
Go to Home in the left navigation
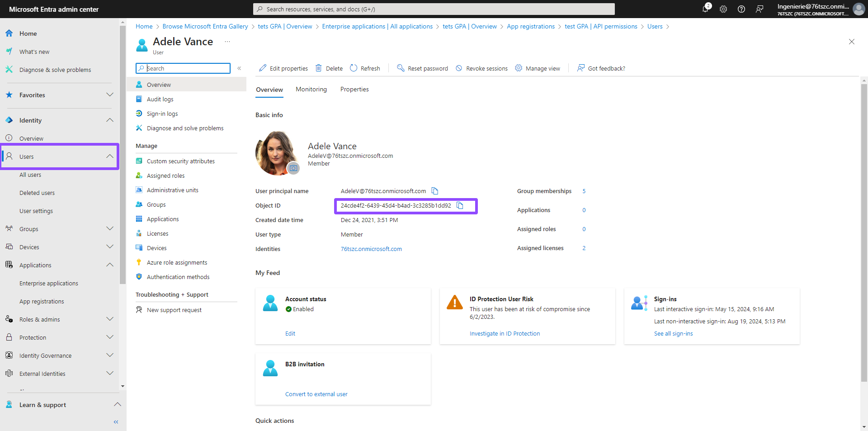pos(28,33)
